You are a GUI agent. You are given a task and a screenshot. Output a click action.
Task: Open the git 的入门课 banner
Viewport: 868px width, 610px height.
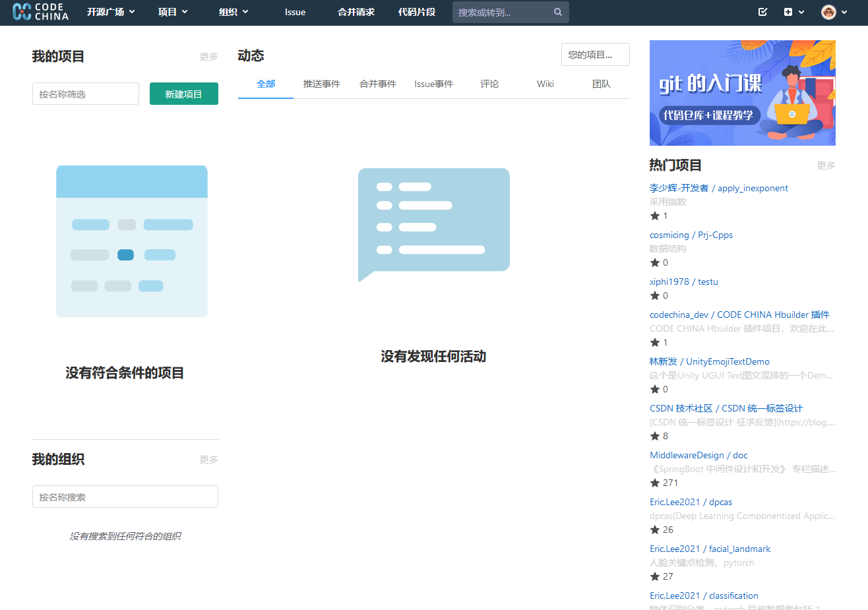coord(743,93)
